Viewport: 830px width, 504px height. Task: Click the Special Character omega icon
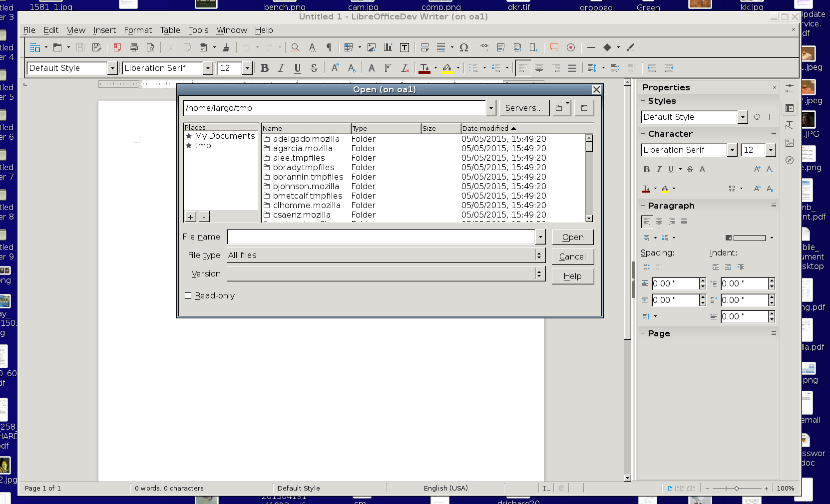[x=464, y=47]
